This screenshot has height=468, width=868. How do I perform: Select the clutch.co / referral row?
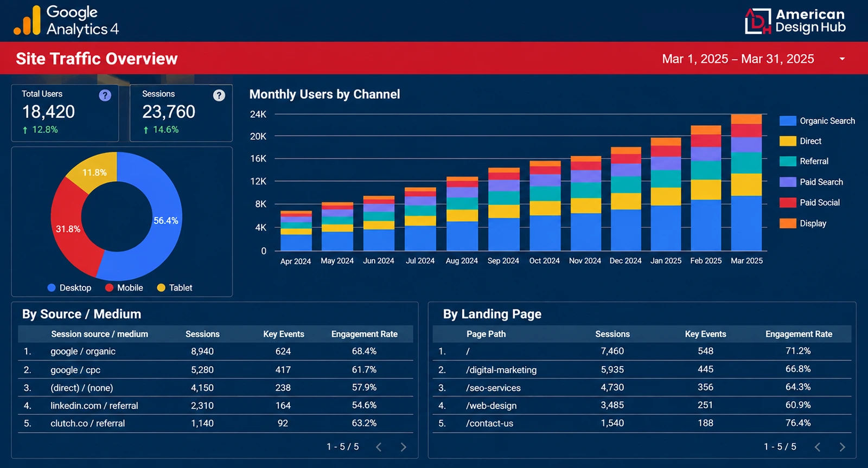[x=215, y=424]
